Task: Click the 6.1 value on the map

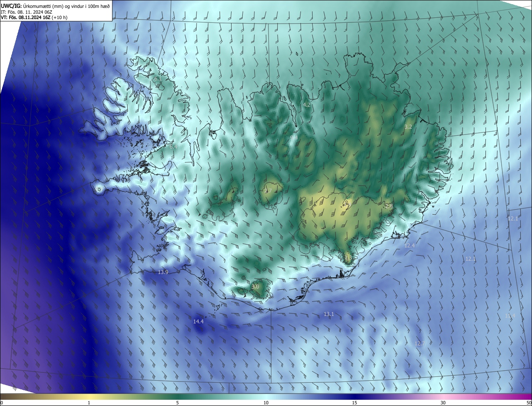Action: point(158,78)
